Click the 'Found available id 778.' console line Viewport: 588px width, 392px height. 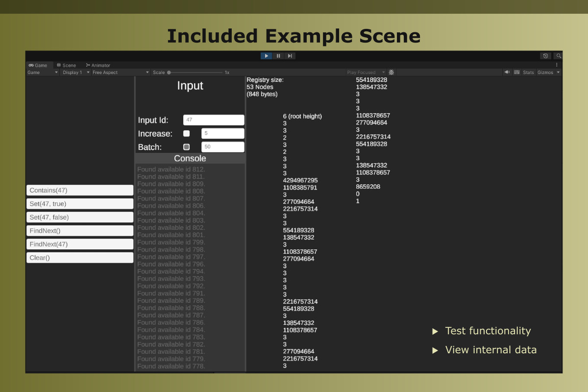tap(171, 366)
